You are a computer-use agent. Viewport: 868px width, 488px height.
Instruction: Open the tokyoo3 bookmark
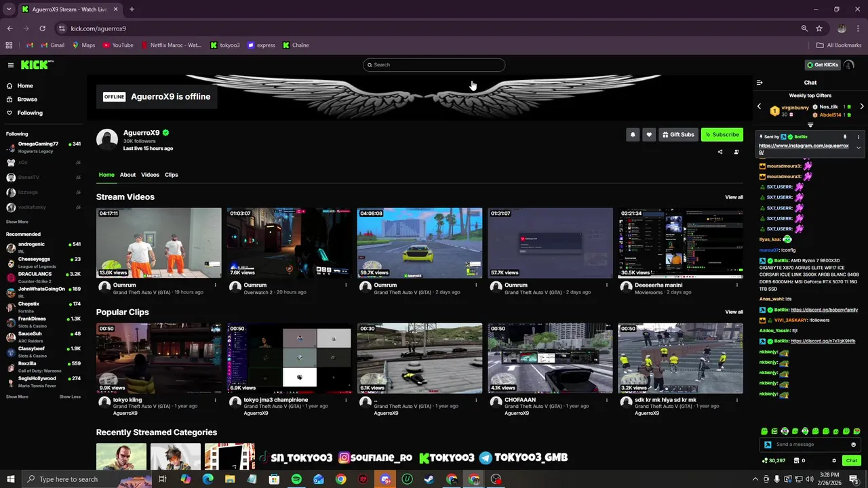(x=225, y=45)
